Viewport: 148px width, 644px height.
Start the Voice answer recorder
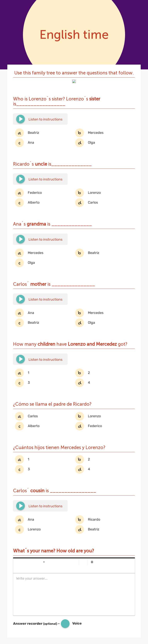pos(65,623)
